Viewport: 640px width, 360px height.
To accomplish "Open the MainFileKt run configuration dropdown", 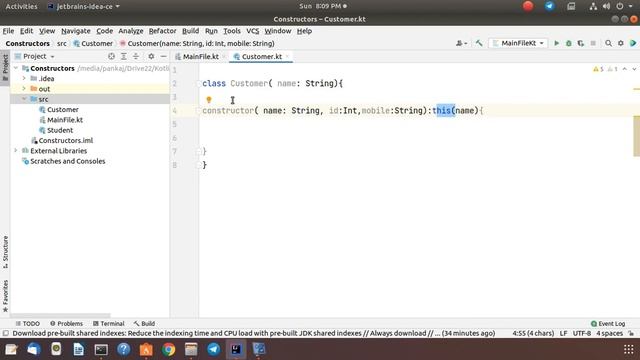I will pyautogui.click(x=518, y=43).
